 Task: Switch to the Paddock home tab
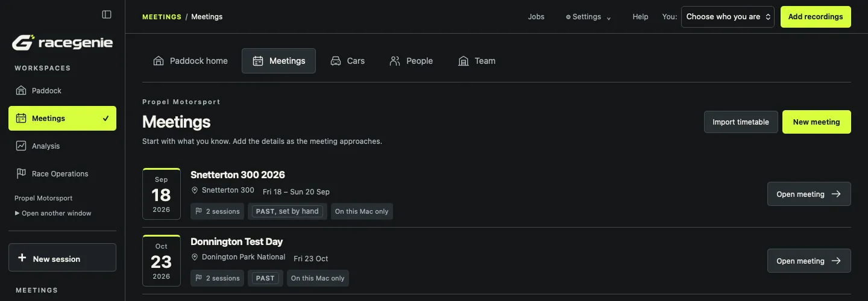[x=190, y=61]
